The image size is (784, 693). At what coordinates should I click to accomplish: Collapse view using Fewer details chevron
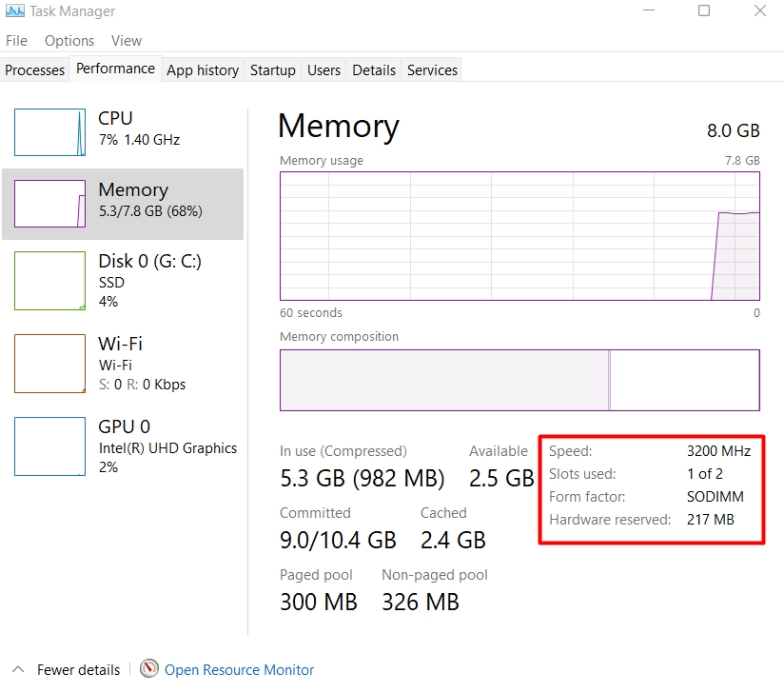[18, 669]
